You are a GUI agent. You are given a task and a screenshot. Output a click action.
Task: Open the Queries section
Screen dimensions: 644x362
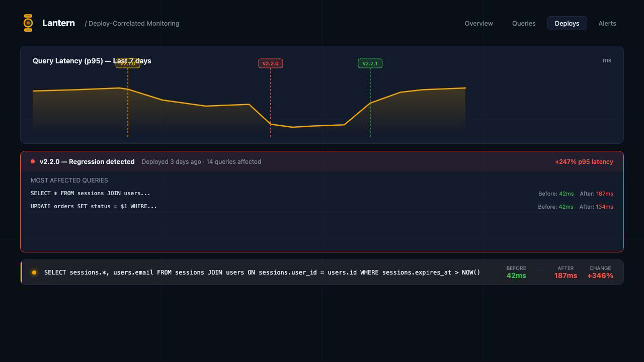tap(524, 23)
